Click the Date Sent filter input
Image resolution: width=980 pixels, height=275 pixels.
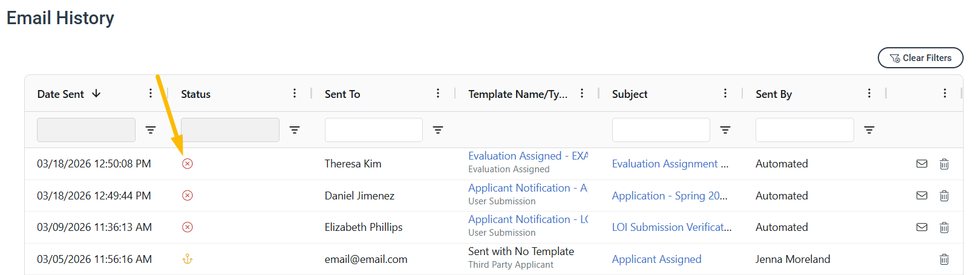click(86, 130)
